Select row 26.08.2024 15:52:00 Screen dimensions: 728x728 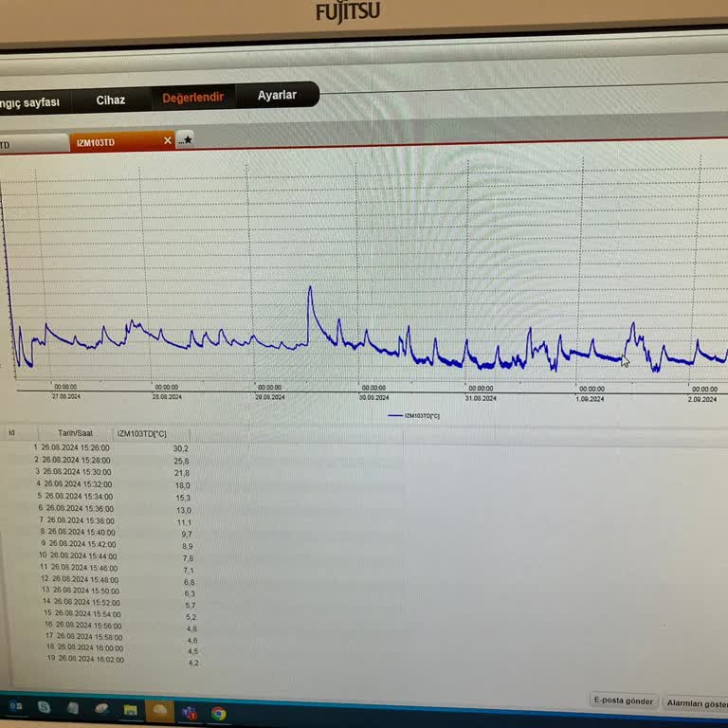(120, 603)
